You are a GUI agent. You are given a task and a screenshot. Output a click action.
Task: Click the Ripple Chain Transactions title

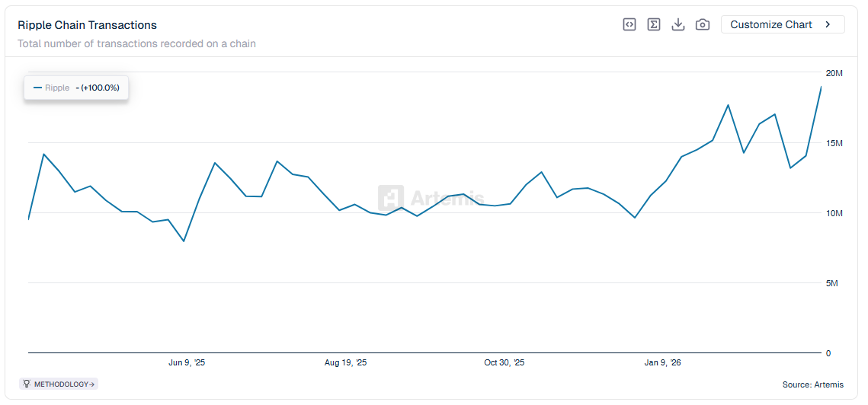[x=87, y=25]
